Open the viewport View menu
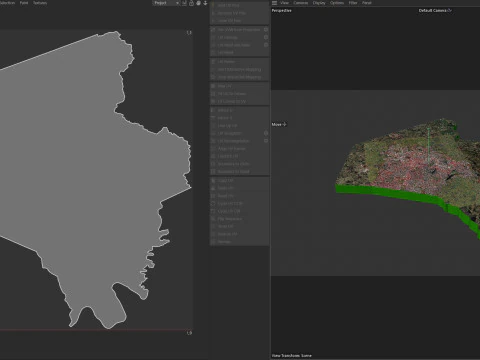Screen dimensions: 480x360 pyautogui.click(x=284, y=3)
